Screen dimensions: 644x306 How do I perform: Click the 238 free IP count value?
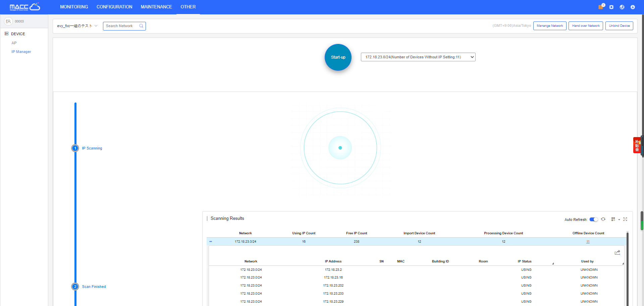point(357,242)
